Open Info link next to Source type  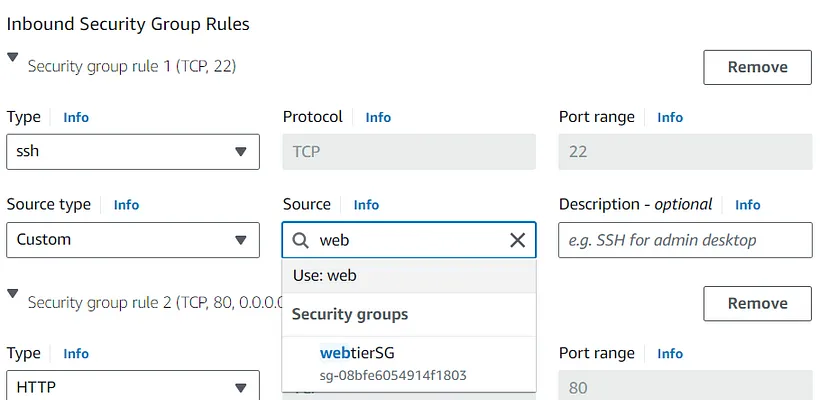tap(126, 204)
